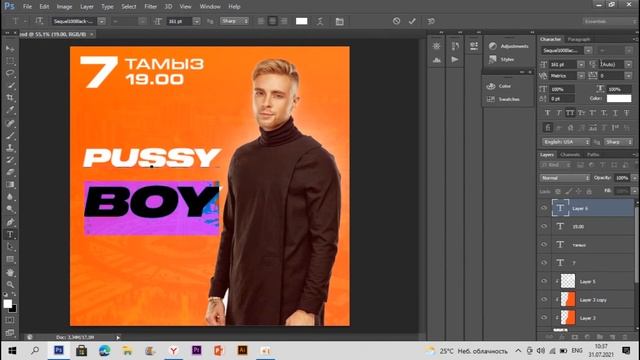Select the Zoom tool
This screenshot has height=360, width=640.
[x=10, y=284]
